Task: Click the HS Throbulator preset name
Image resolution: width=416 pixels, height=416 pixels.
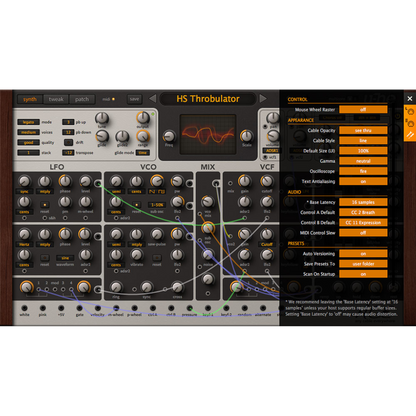Action: pos(208,99)
